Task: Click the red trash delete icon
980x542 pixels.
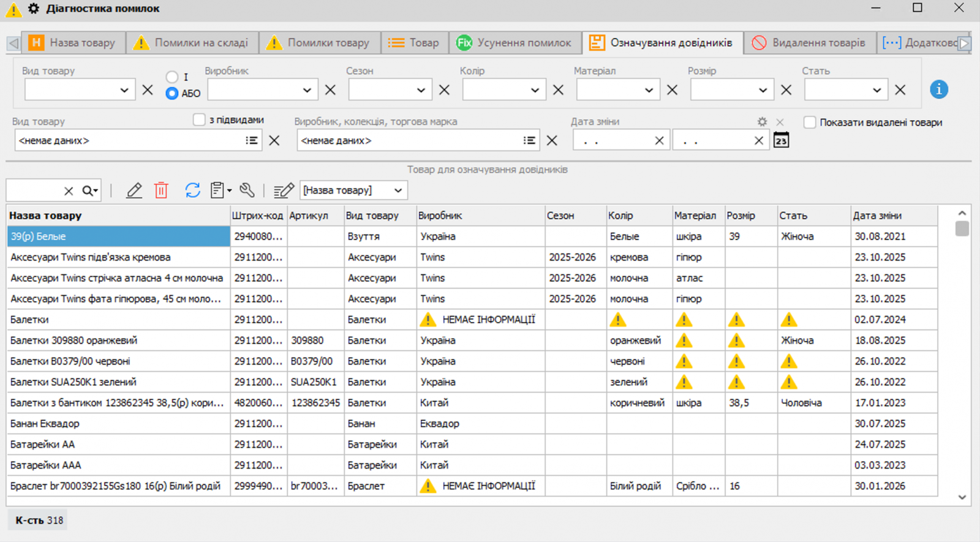Action: click(x=161, y=190)
